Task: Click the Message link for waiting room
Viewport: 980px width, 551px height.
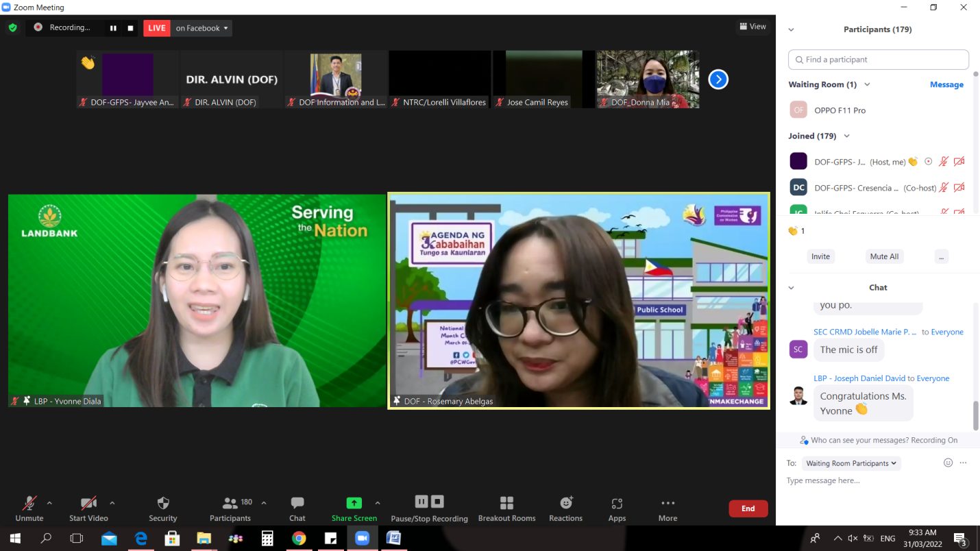Action: 946,84
